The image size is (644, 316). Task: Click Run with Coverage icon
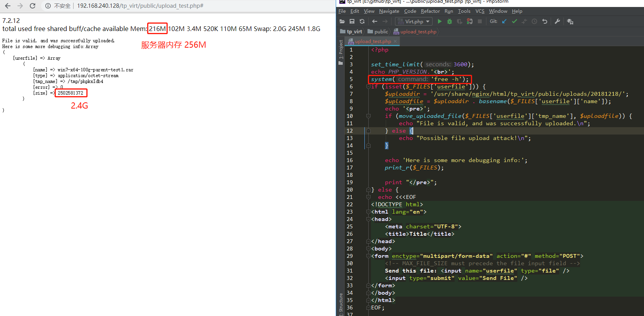(x=460, y=22)
